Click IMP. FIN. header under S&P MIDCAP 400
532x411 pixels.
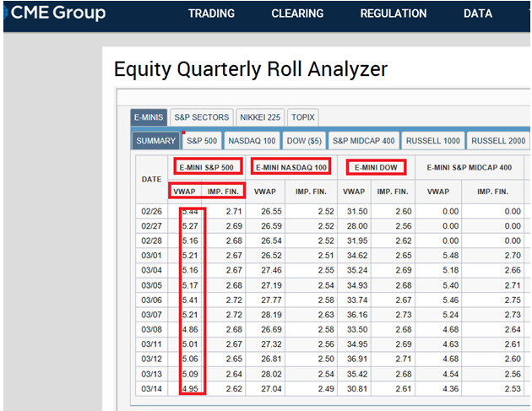coord(492,192)
